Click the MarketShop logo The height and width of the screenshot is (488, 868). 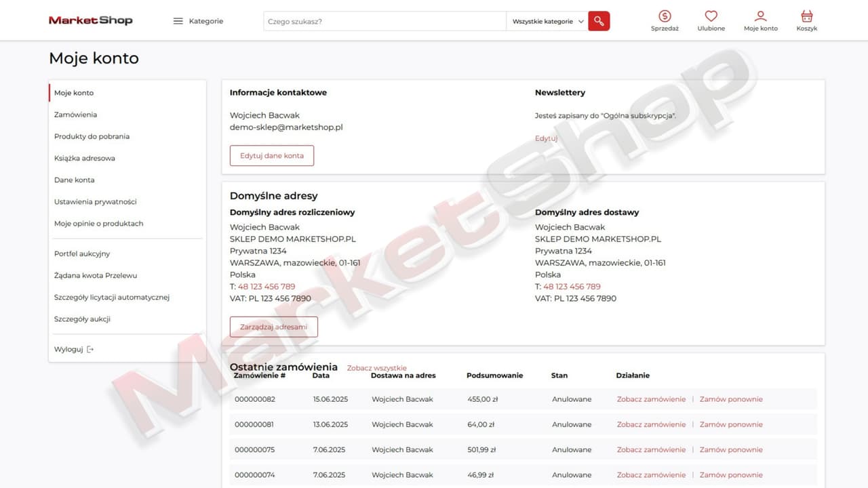[91, 20]
